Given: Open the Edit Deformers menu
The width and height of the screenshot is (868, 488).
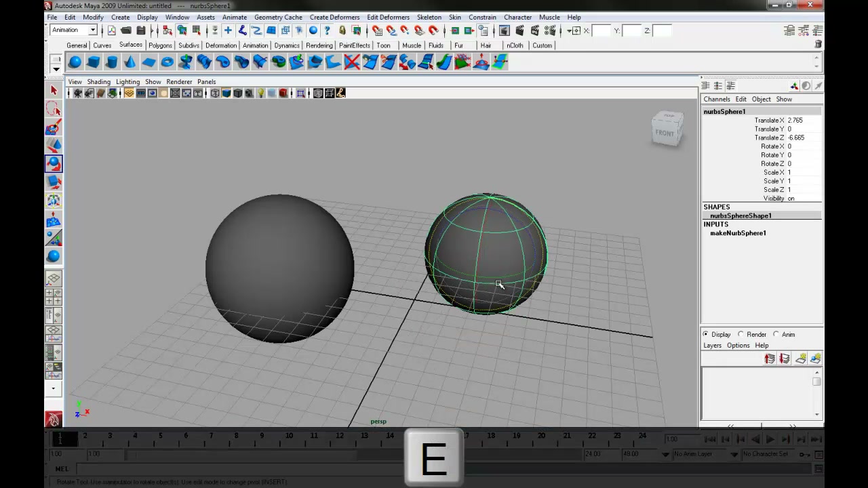Looking at the screenshot, I should point(388,17).
